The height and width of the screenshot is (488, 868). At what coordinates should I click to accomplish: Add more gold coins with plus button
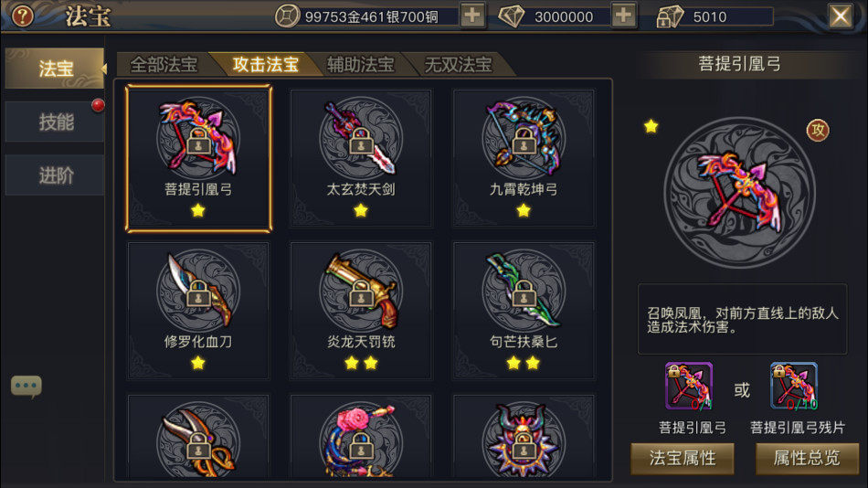tap(472, 16)
